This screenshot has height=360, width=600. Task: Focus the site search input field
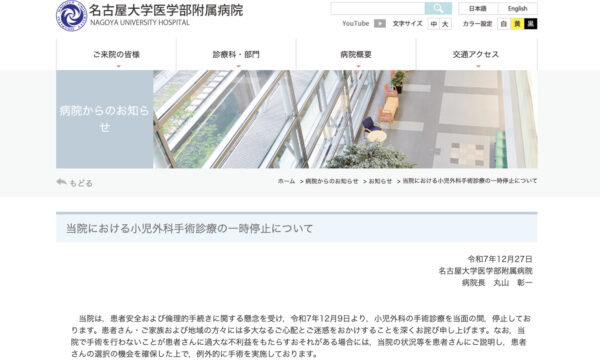click(x=378, y=8)
